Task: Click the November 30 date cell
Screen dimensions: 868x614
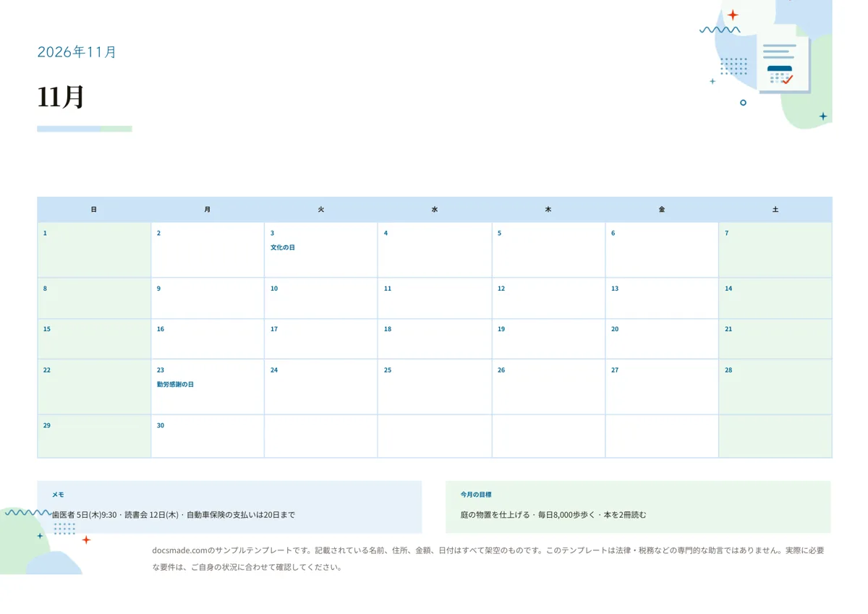Action: point(208,436)
